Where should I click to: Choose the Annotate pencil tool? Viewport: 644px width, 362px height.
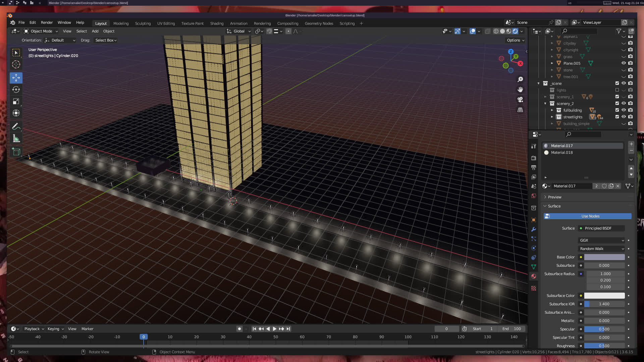16,127
